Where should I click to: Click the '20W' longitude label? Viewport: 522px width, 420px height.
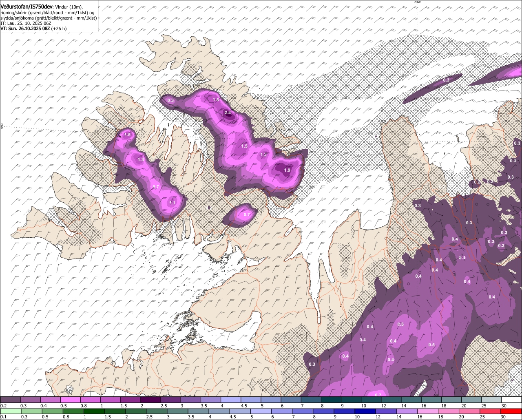417,2
